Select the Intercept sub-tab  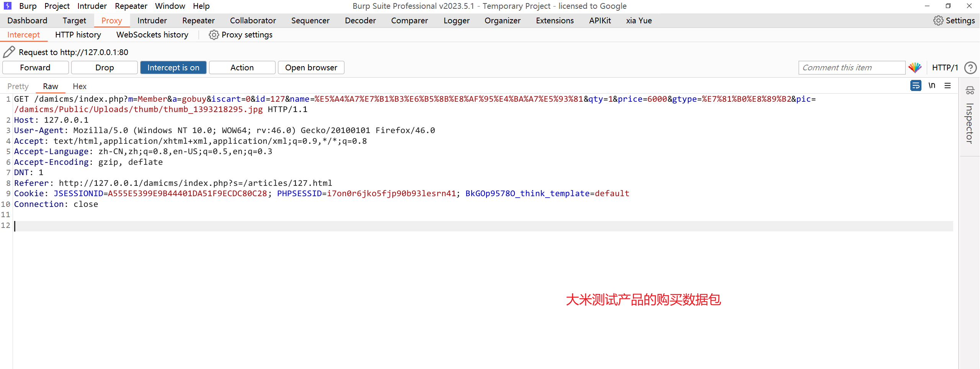[x=23, y=35]
